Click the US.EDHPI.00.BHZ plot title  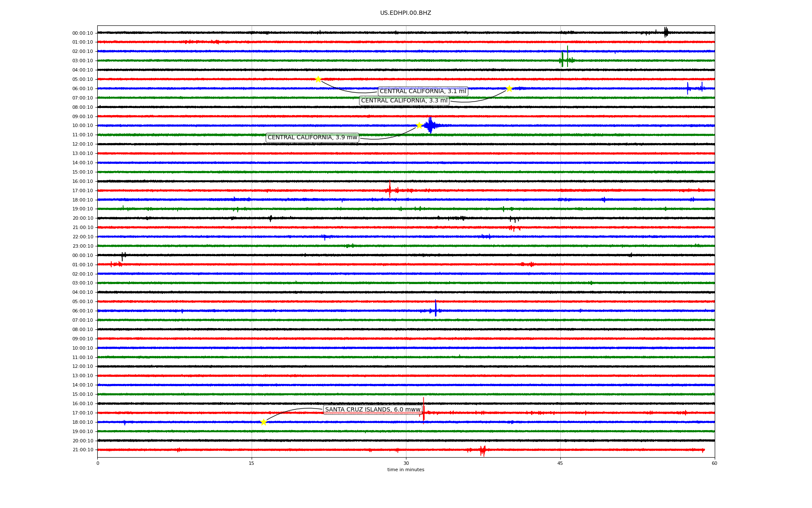click(x=406, y=13)
